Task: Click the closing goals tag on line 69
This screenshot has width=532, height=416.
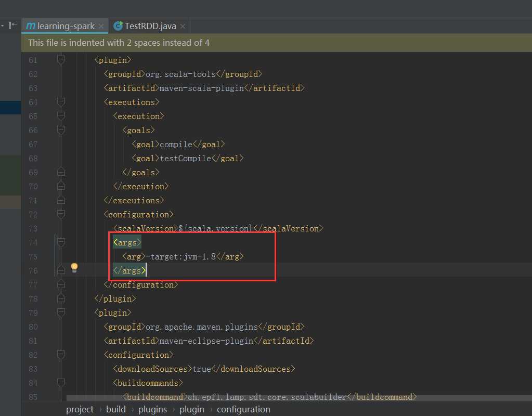Action: click(x=140, y=172)
